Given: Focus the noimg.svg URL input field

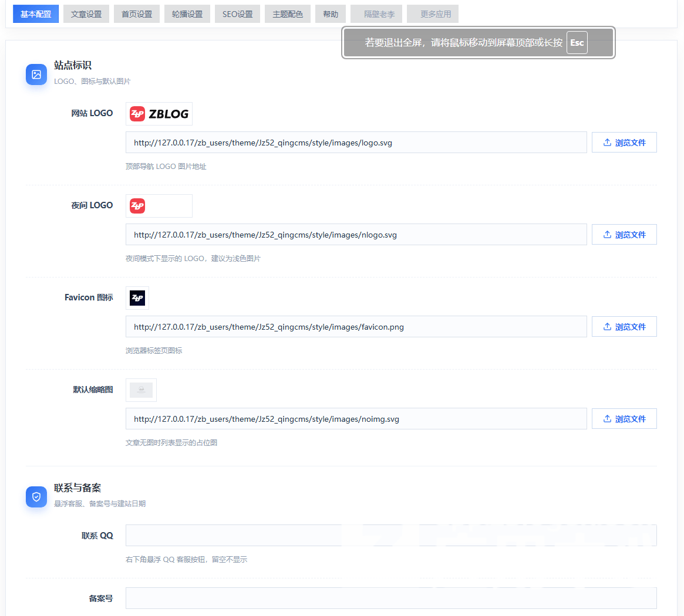Looking at the screenshot, I should click(x=356, y=419).
